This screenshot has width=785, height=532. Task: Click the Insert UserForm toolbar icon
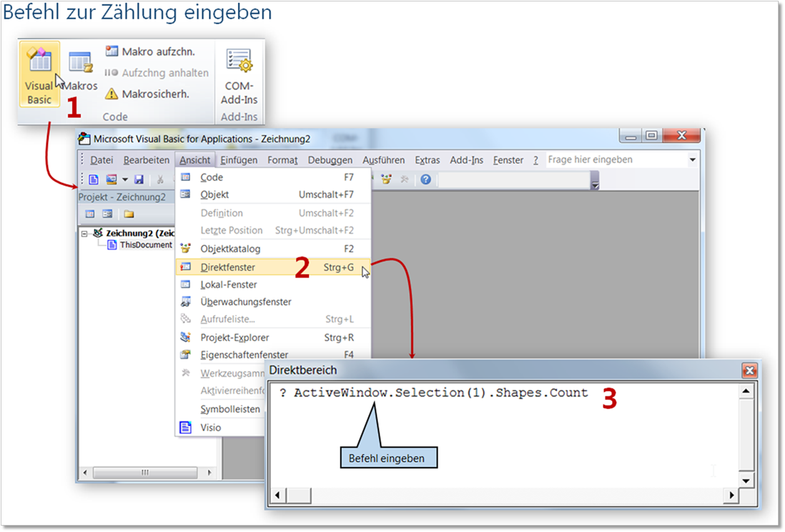[111, 179]
